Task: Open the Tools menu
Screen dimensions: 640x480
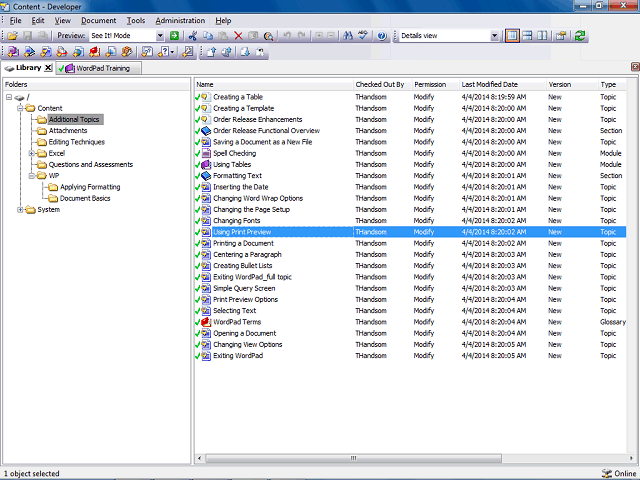Action: coord(136,20)
